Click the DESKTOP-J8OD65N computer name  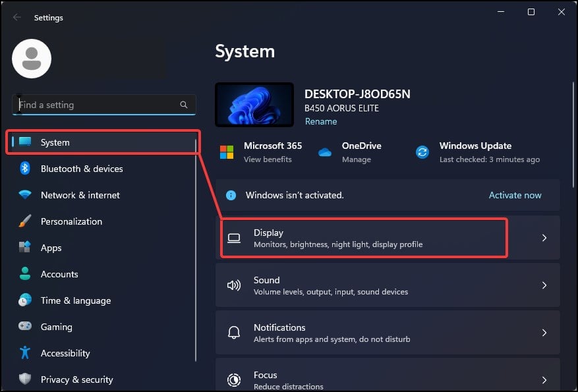[357, 94]
